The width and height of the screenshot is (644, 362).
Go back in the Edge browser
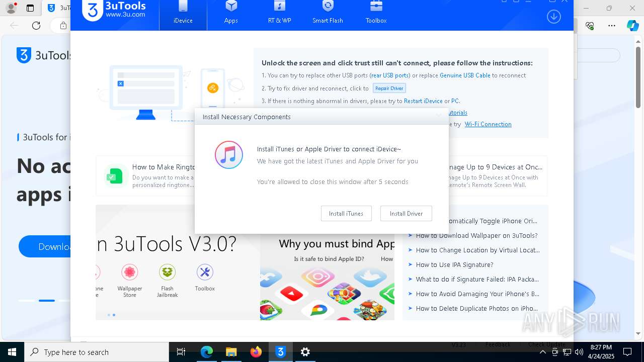pyautogui.click(x=14, y=25)
